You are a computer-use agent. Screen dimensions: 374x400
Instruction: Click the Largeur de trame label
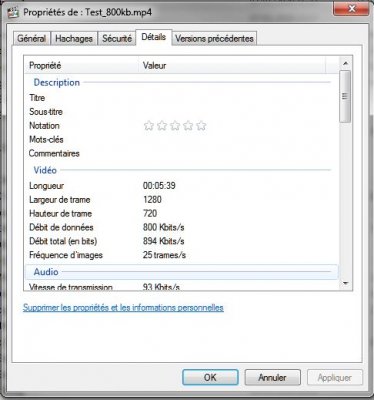(60, 200)
